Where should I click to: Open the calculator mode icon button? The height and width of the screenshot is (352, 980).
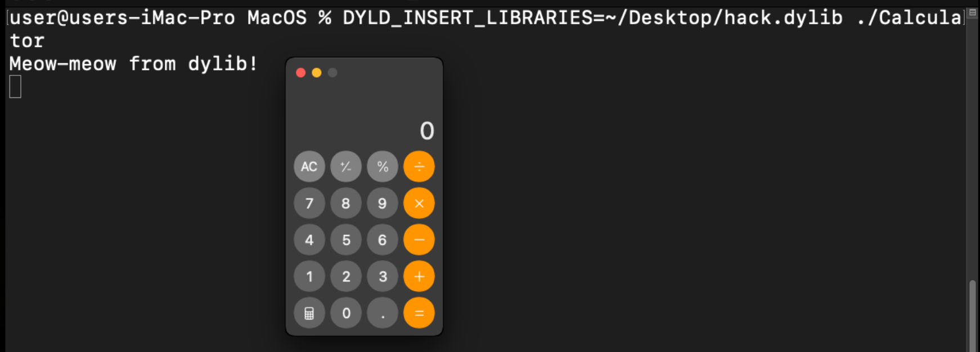[x=309, y=313]
